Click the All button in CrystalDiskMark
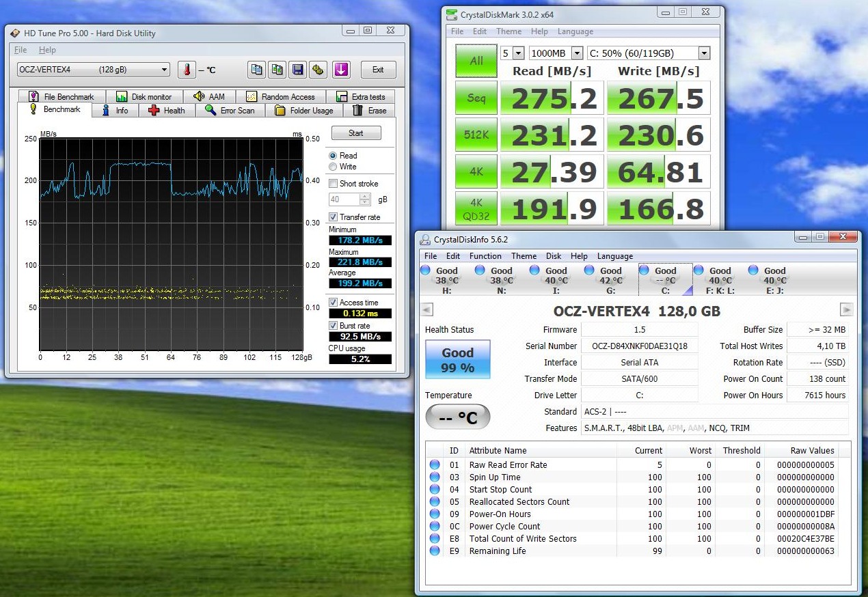868x597 pixels. click(476, 60)
